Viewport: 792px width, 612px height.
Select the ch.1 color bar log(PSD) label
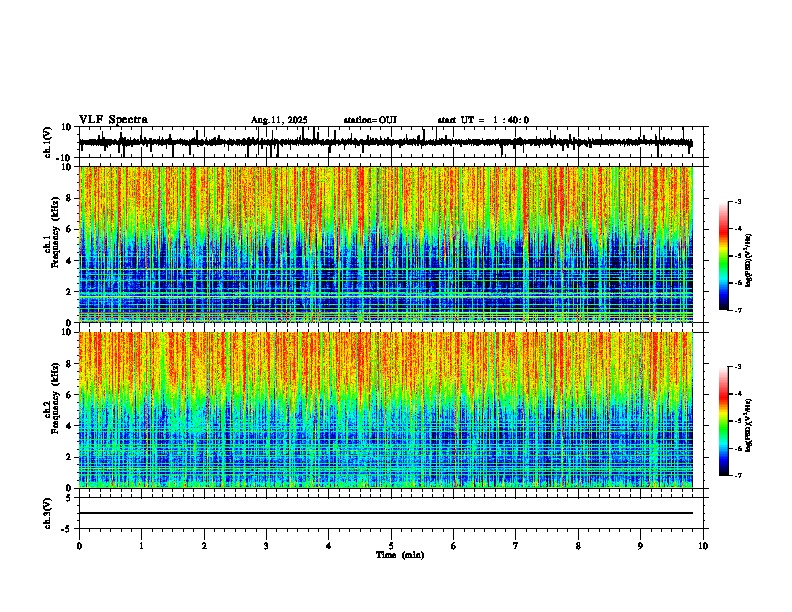(x=749, y=261)
